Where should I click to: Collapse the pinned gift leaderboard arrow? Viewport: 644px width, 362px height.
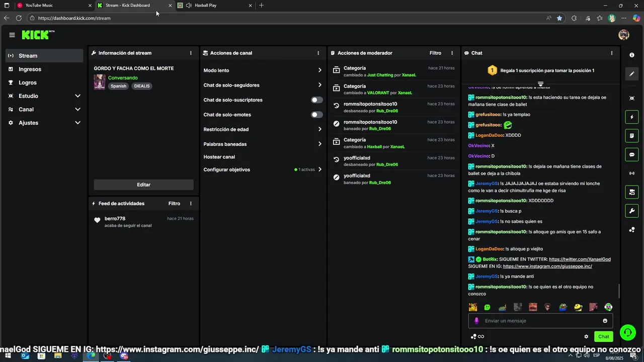tap(540, 84)
